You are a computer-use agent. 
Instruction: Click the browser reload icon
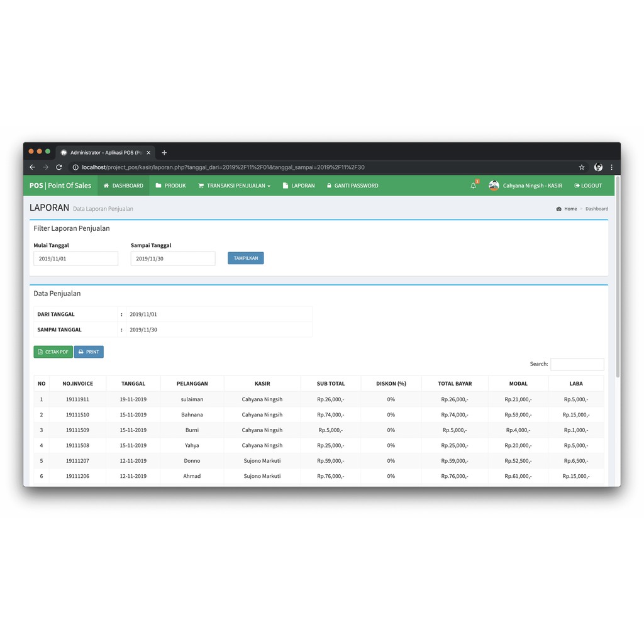(59, 167)
